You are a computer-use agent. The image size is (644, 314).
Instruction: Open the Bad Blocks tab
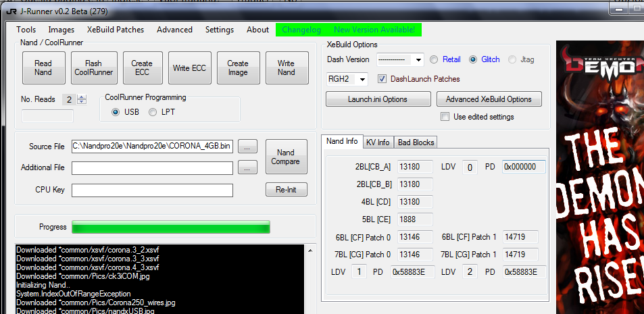[x=416, y=142]
